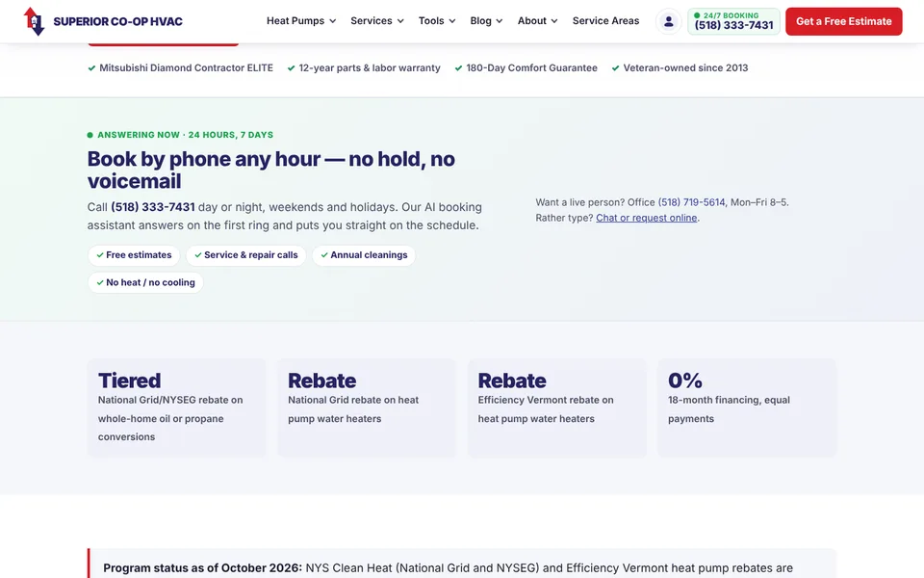Expand the Tools dropdown chevron
Screen dimensions: 924x578
[452, 21]
